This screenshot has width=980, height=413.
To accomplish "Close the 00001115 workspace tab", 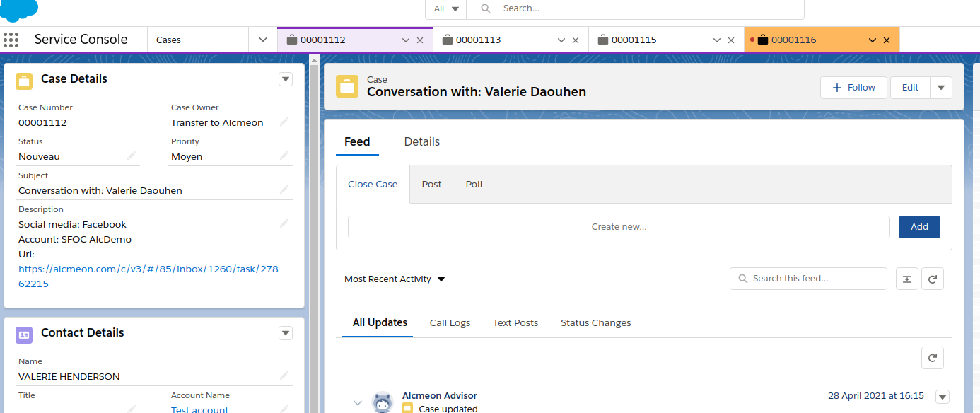I will (x=731, y=40).
